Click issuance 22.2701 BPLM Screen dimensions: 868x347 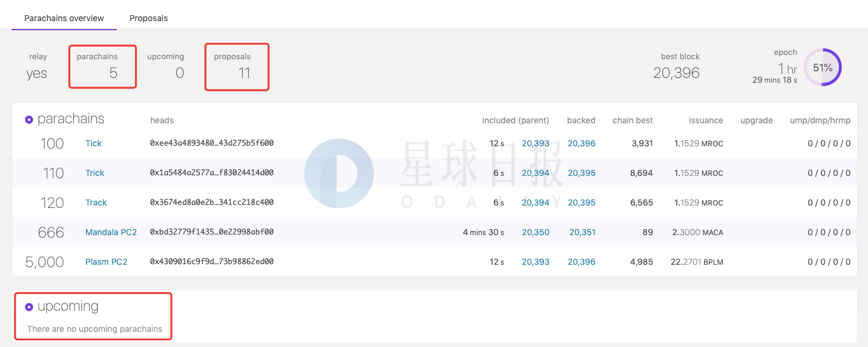click(697, 262)
